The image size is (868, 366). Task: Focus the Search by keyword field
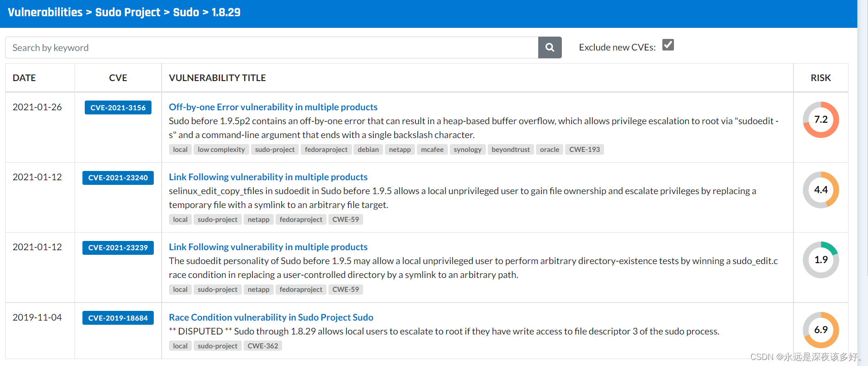[x=272, y=47]
